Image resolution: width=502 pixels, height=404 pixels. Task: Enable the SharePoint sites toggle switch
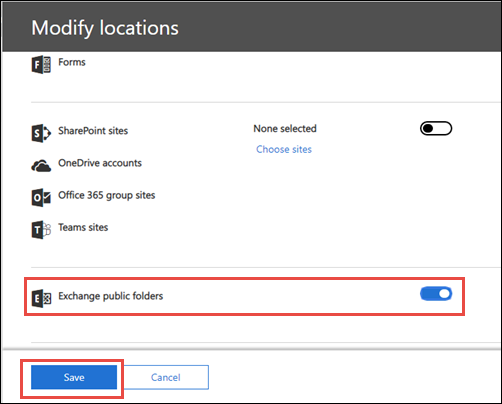click(x=436, y=128)
